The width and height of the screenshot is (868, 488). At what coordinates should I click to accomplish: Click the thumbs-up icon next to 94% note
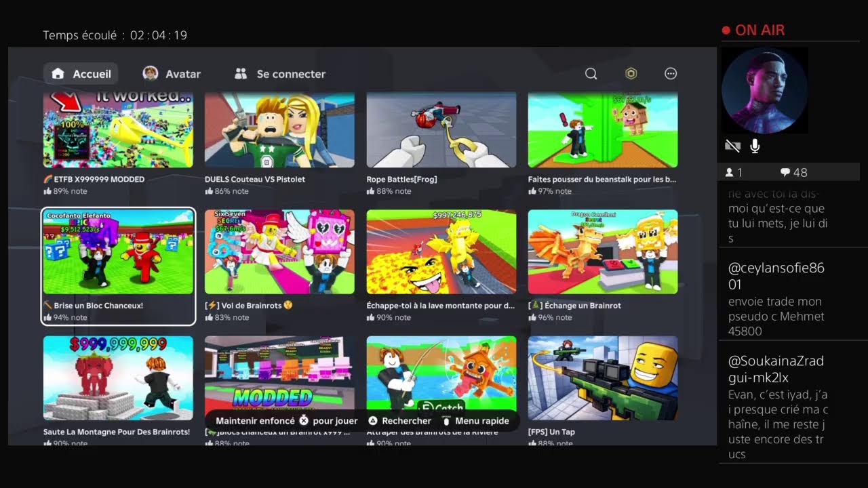click(x=47, y=317)
